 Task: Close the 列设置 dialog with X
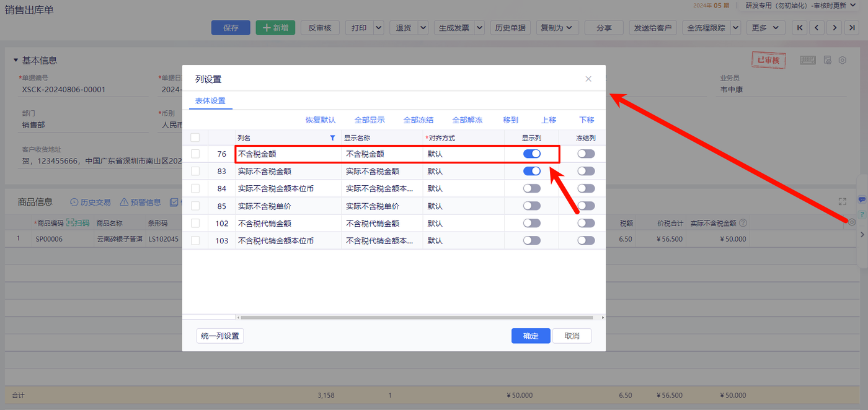click(x=588, y=79)
